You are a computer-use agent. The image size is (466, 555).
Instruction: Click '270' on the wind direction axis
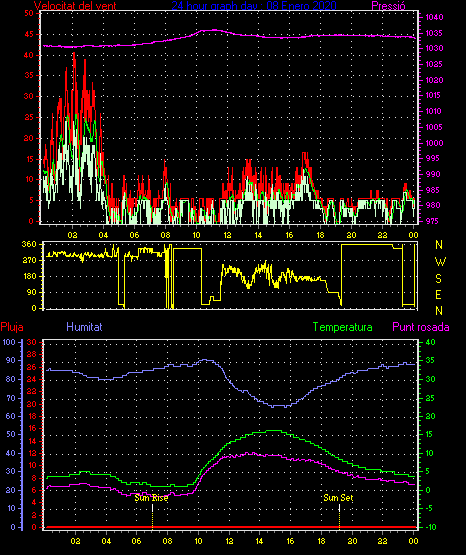29,261
